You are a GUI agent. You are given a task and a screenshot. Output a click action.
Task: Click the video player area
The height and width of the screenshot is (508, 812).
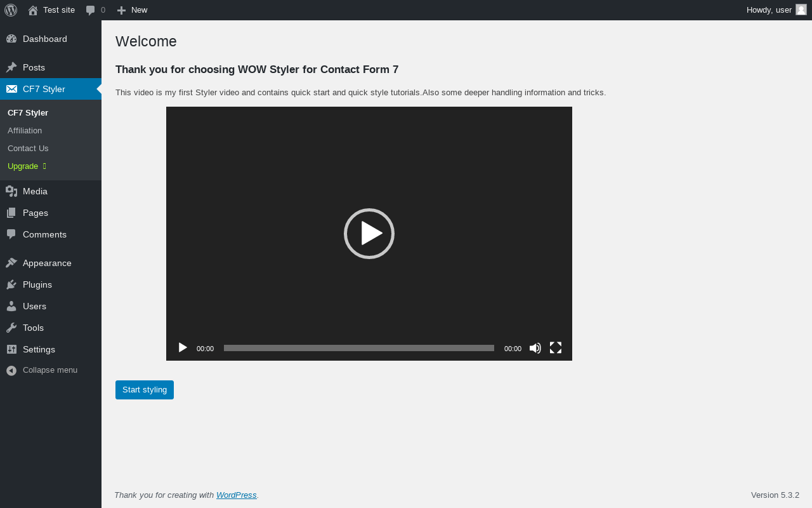coord(369,234)
